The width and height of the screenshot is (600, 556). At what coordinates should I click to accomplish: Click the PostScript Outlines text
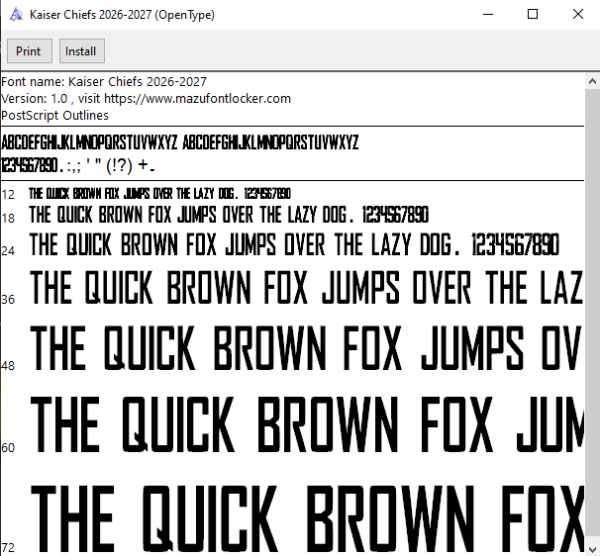[55, 115]
